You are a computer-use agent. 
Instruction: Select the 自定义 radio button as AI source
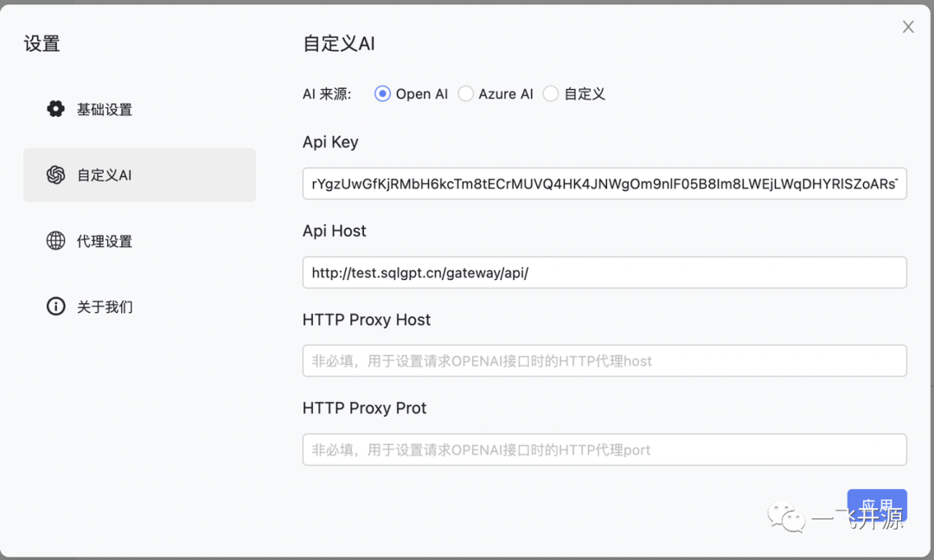point(550,94)
